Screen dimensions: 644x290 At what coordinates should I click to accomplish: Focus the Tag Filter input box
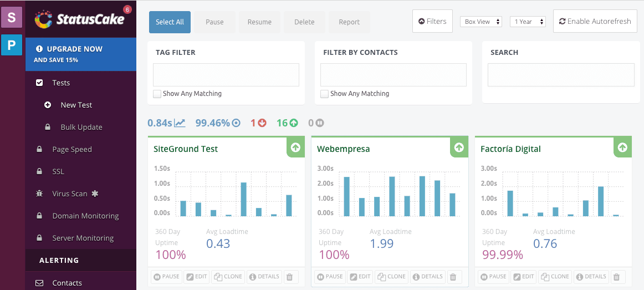(226, 75)
